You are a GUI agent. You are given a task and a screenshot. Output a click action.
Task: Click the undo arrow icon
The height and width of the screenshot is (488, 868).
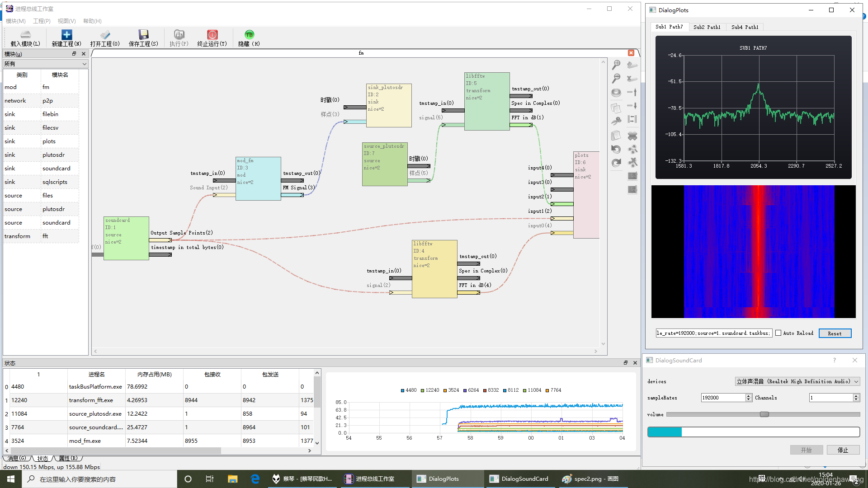tap(616, 149)
